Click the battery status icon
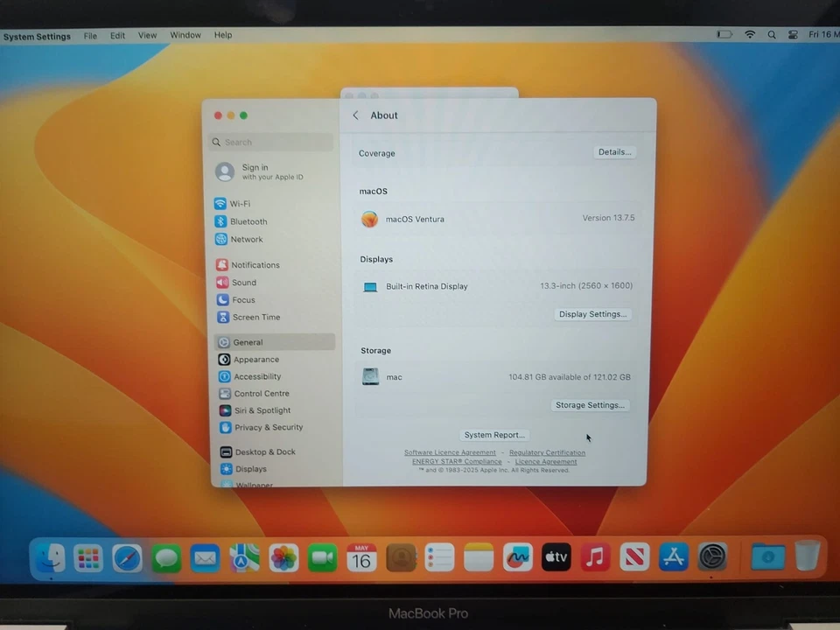 point(724,34)
